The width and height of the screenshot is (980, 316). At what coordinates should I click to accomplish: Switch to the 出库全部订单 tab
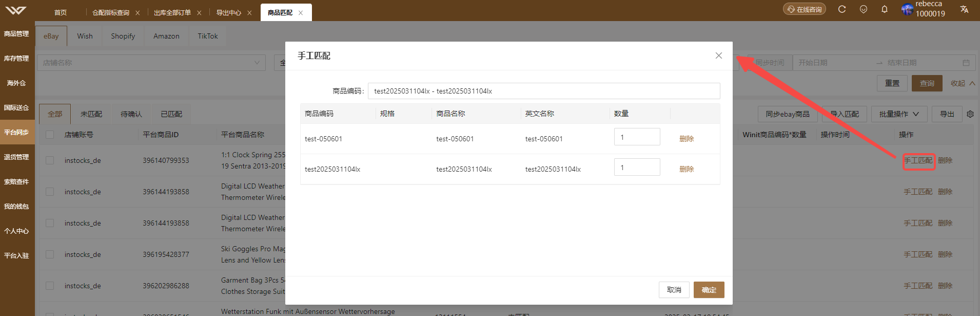(172, 13)
